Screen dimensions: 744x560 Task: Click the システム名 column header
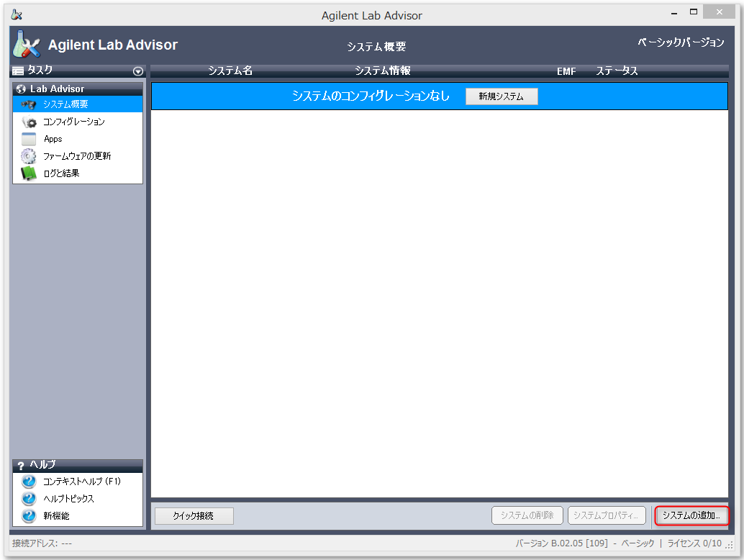[x=230, y=71]
